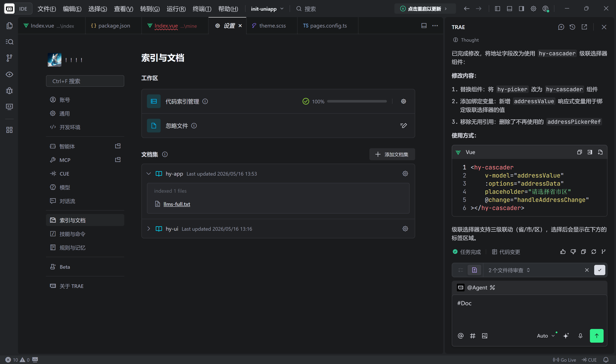Open the 终端(T) menu

pyautogui.click(x=202, y=9)
